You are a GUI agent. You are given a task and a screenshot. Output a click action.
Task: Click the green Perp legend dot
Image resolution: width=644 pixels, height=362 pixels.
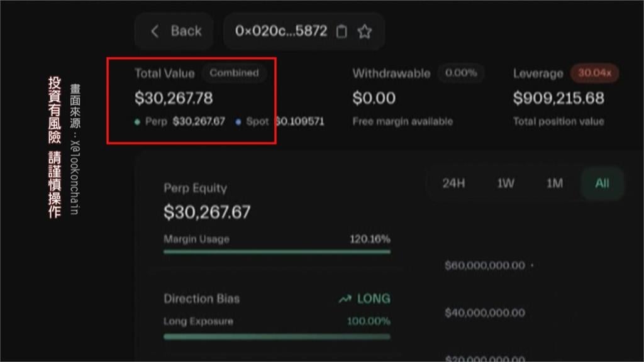tap(138, 122)
